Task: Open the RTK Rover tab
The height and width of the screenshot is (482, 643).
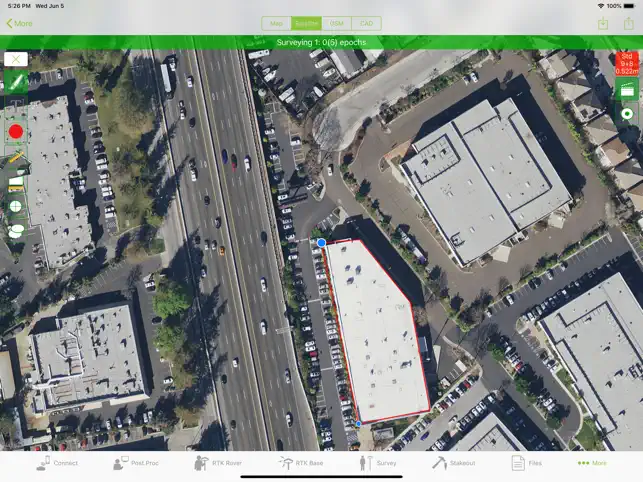Action: click(x=218, y=463)
